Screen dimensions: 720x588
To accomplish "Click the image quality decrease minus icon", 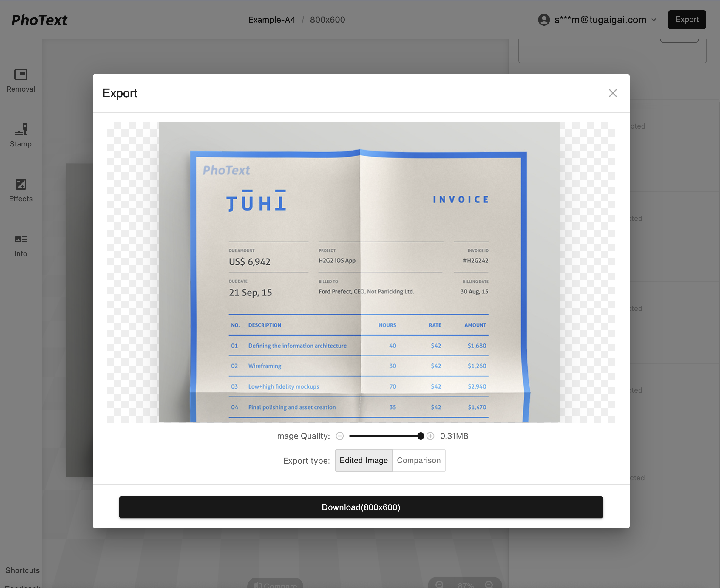I will tap(339, 436).
